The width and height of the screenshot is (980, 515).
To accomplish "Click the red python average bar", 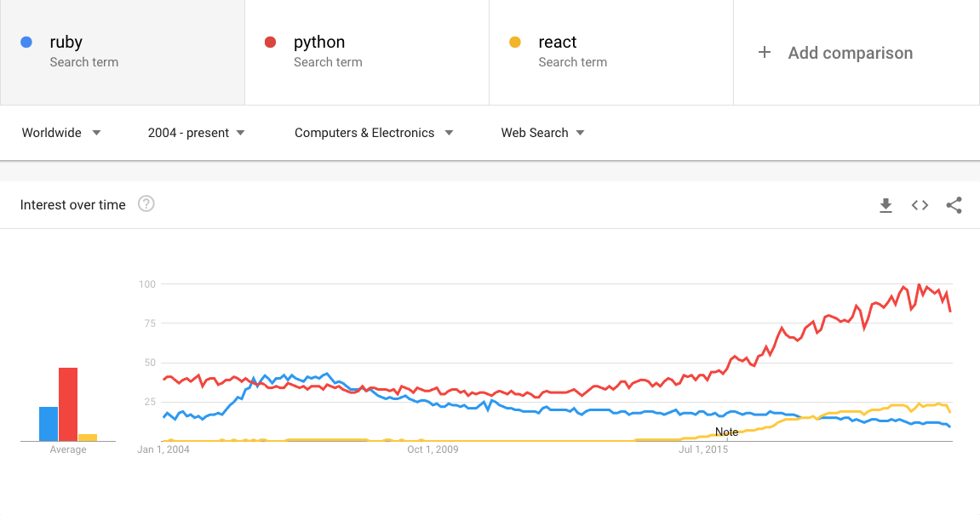I will pyautogui.click(x=68, y=404).
